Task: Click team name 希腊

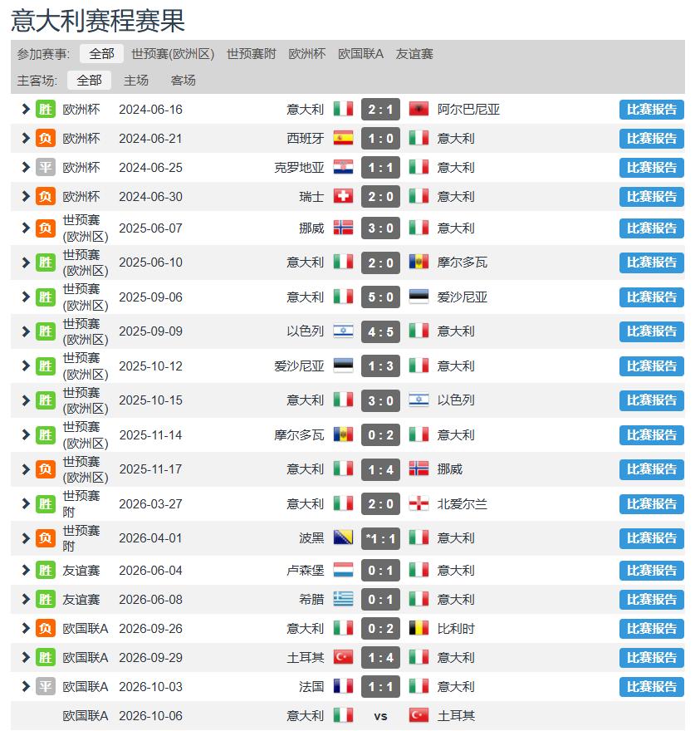Action: click(311, 600)
